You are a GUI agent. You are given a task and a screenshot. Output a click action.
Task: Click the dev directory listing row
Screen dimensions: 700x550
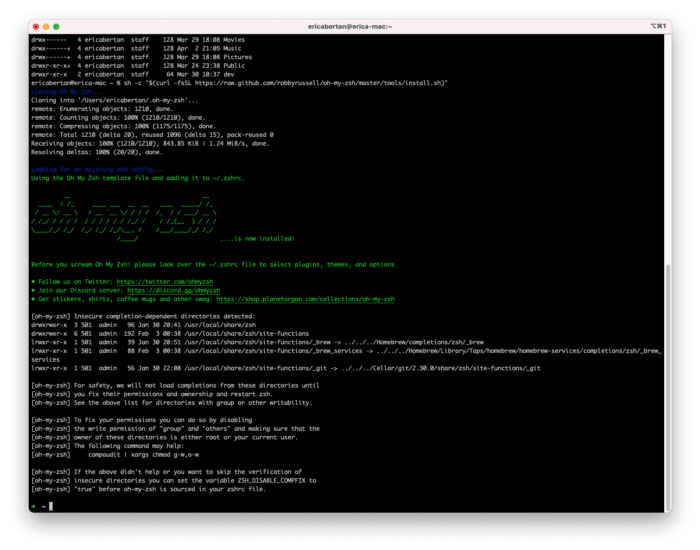pos(133,75)
